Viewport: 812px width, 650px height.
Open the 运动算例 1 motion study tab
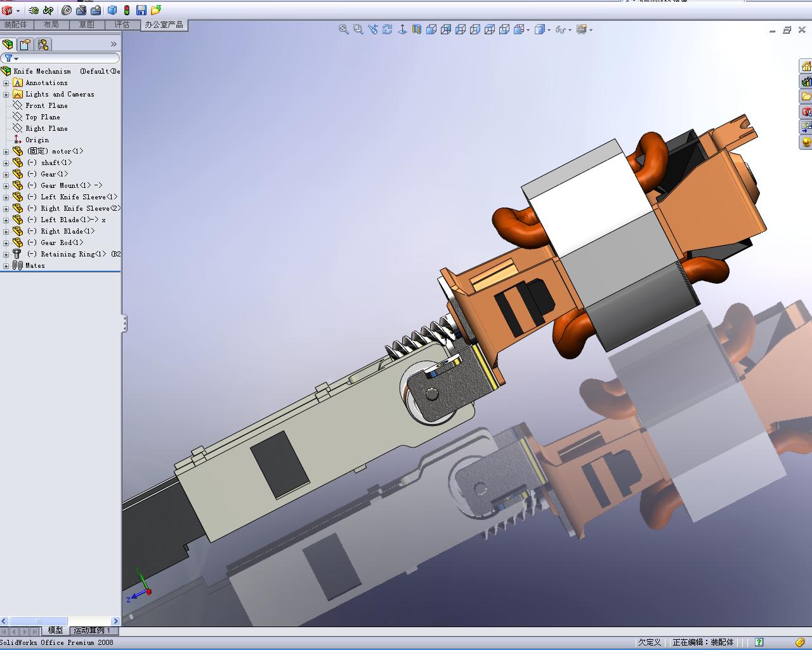point(93,630)
